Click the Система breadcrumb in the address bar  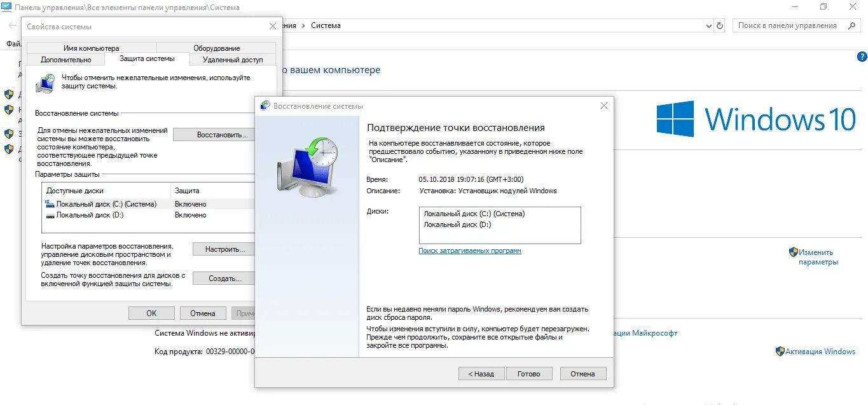click(326, 25)
